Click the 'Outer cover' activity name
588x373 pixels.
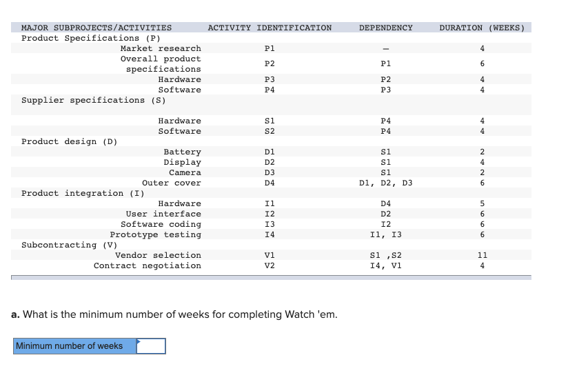point(172,183)
